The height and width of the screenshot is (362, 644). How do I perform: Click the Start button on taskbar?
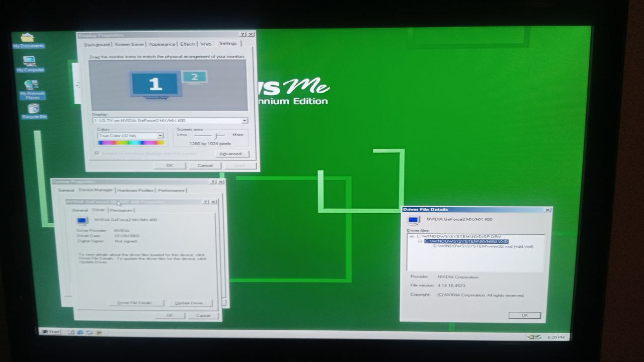point(51,332)
